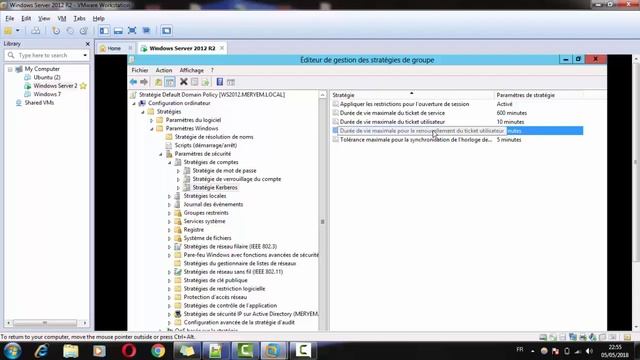Click the Windows Start orb
Screen dimensions: 640x360
[12, 351]
